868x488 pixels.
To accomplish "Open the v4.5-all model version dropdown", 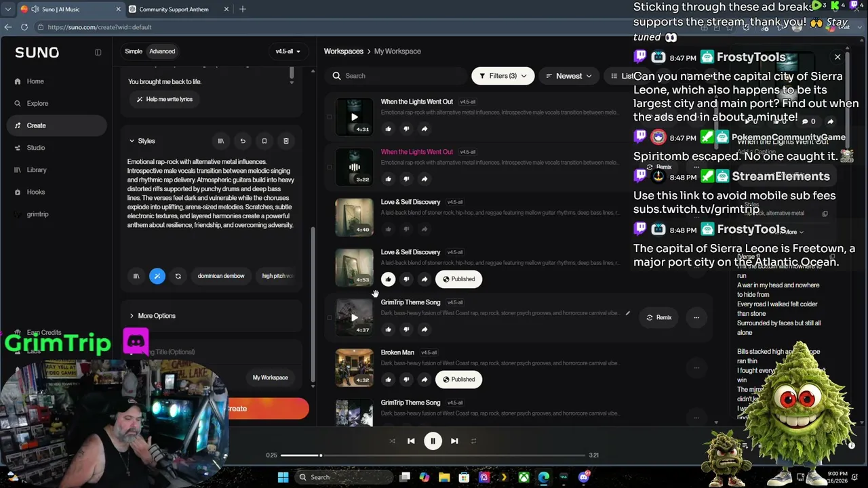I will 288,52.
